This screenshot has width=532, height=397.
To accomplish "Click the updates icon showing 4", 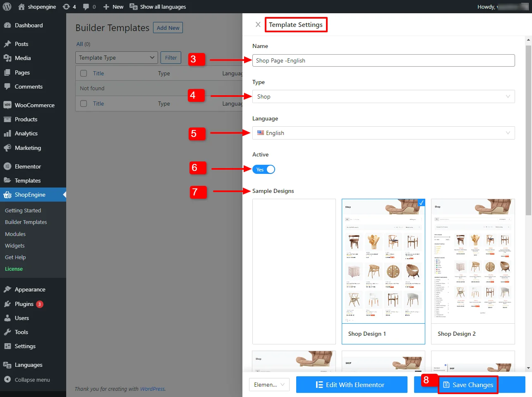I will (x=66, y=7).
